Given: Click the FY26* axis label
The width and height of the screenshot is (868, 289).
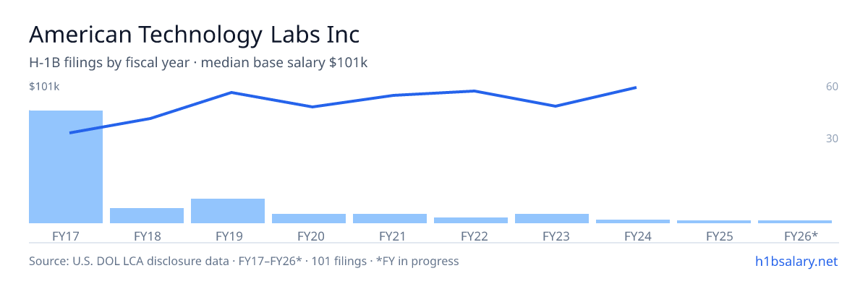Looking at the screenshot, I should pyautogui.click(x=801, y=236).
